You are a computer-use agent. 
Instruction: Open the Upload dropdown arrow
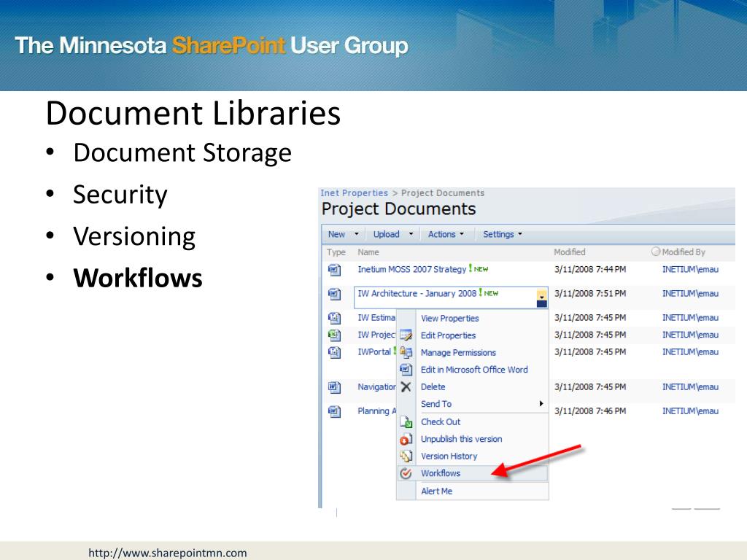(x=411, y=234)
